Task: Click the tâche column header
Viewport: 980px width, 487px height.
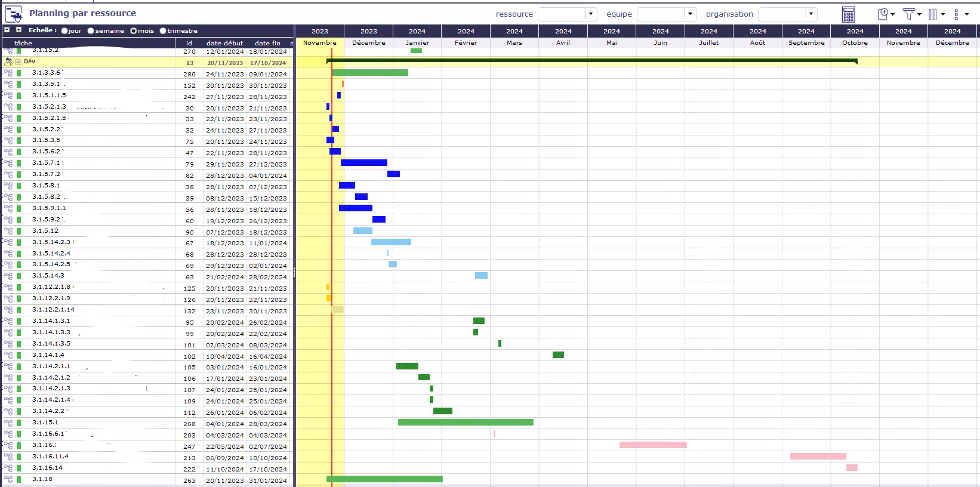Action: [x=23, y=43]
